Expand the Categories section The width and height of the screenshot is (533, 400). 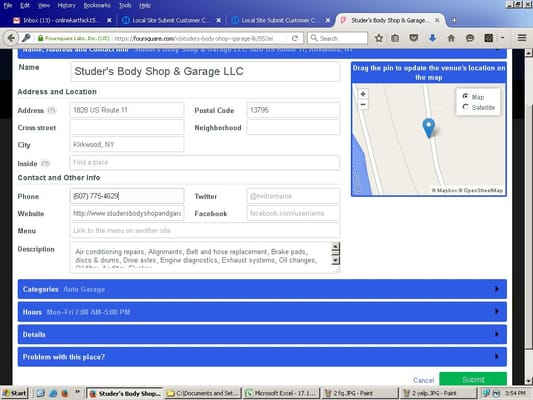pyautogui.click(x=262, y=289)
